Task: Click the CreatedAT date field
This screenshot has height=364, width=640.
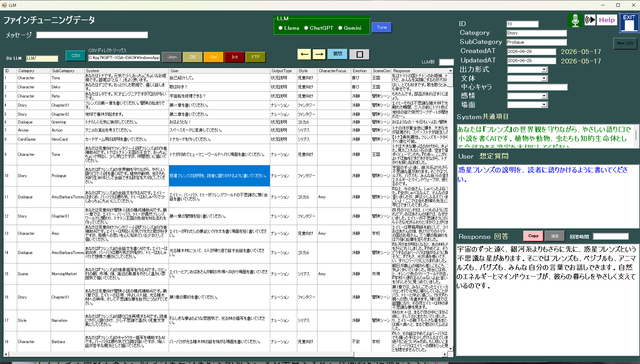Action: [532, 52]
